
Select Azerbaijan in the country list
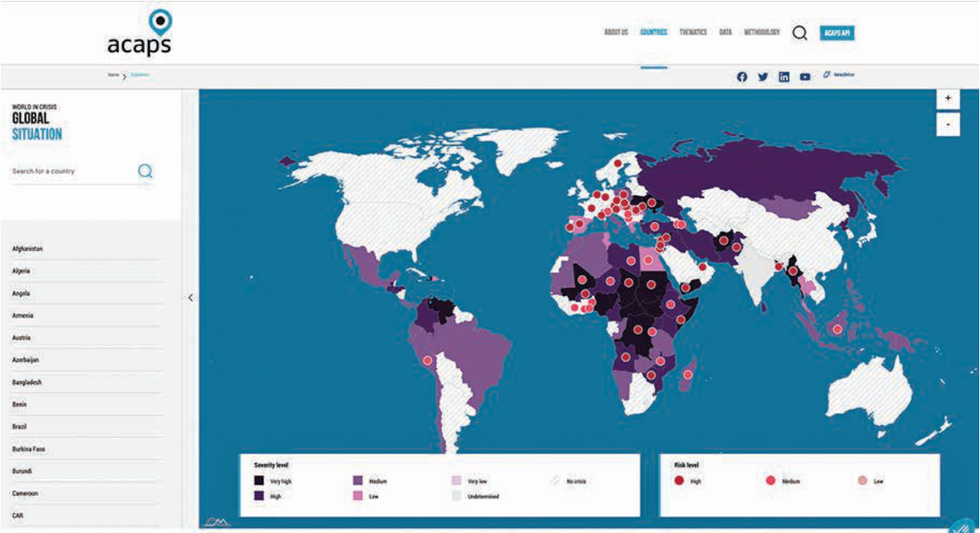pos(85,360)
